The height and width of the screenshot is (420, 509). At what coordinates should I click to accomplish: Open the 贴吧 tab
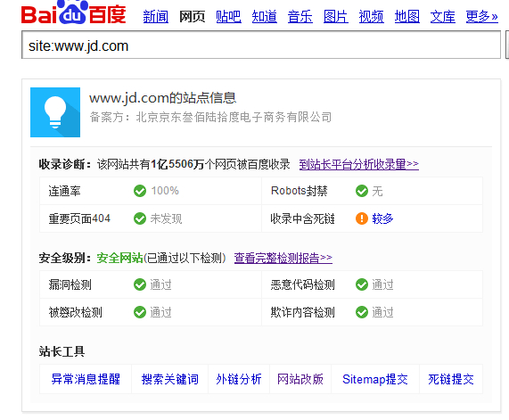[x=228, y=17]
